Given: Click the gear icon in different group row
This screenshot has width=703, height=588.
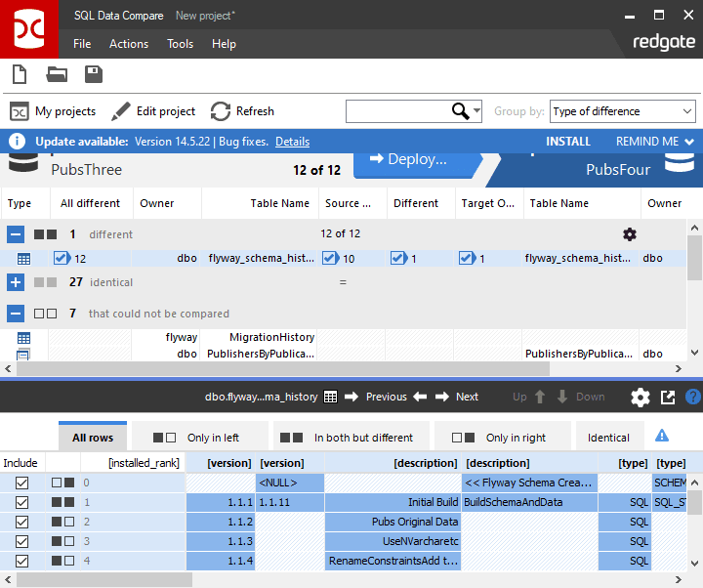Looking at the screenshot, I should (630, 234).
